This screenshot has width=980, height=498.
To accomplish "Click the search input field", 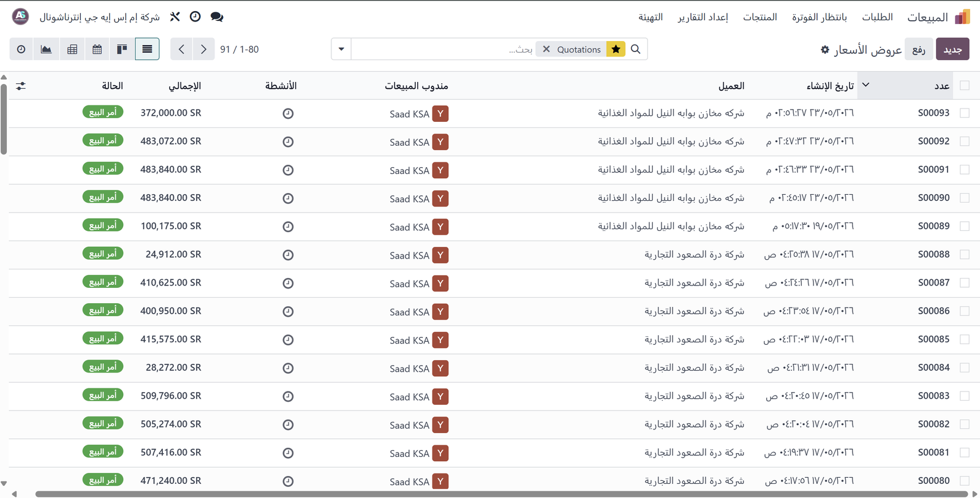I will (x=442, y=49).
